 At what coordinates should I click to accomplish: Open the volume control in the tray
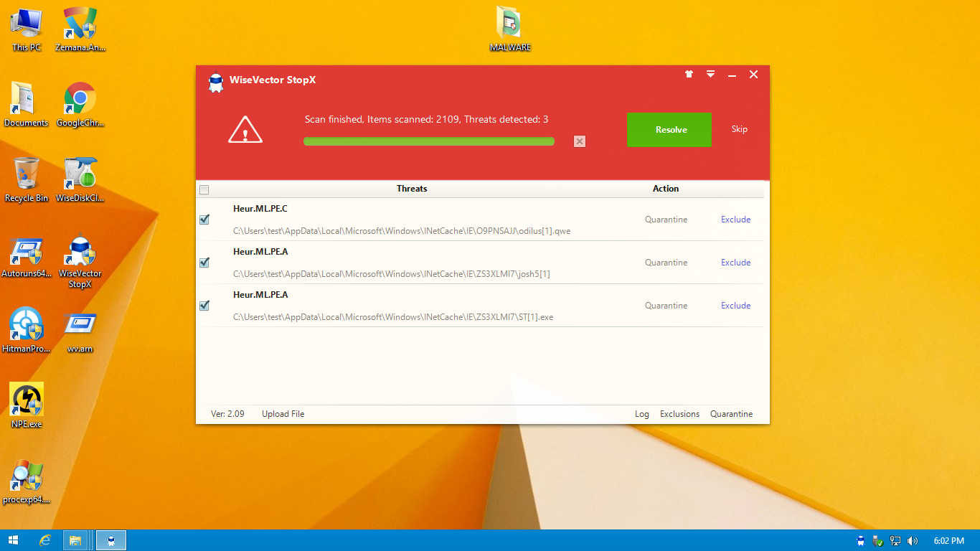pyautogui.click(x=913, y=541)
